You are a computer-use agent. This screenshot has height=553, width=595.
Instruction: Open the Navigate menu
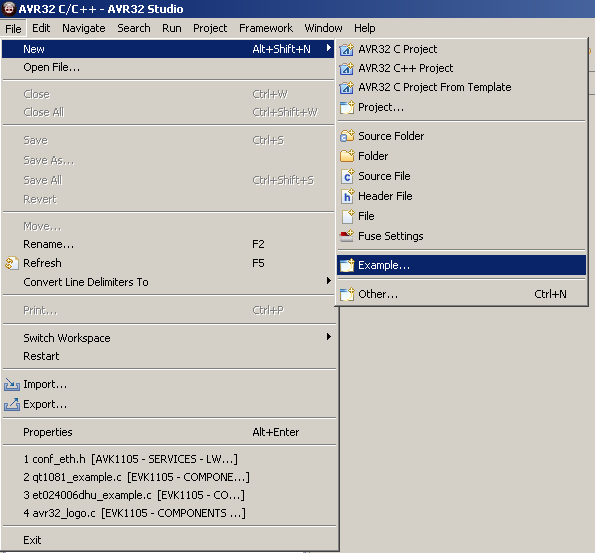(x=83, y=28)
